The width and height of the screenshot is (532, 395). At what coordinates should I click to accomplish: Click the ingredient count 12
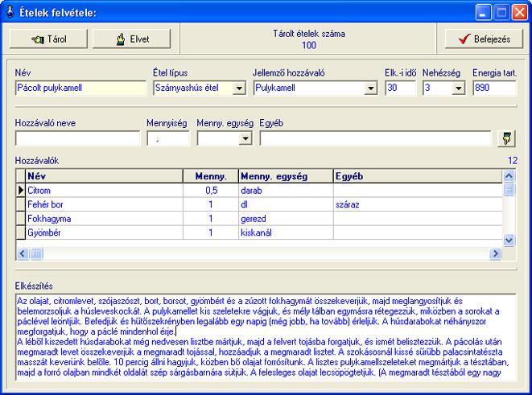pos(513,160)
